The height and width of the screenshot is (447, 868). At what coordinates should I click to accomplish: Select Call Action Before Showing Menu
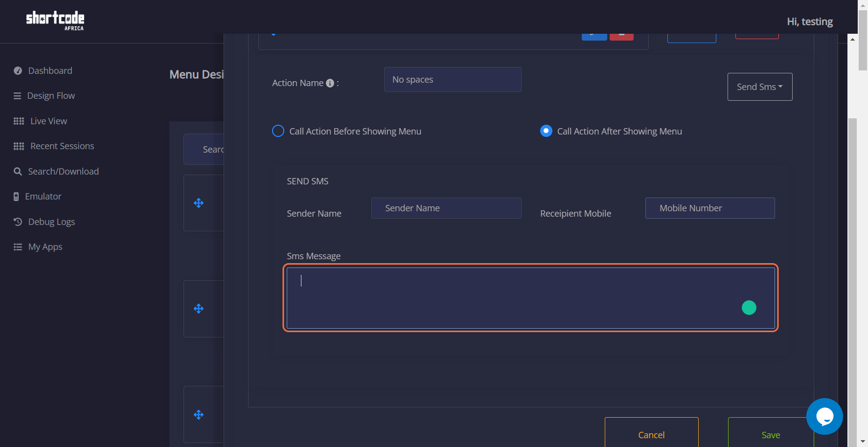pos(278,131)
